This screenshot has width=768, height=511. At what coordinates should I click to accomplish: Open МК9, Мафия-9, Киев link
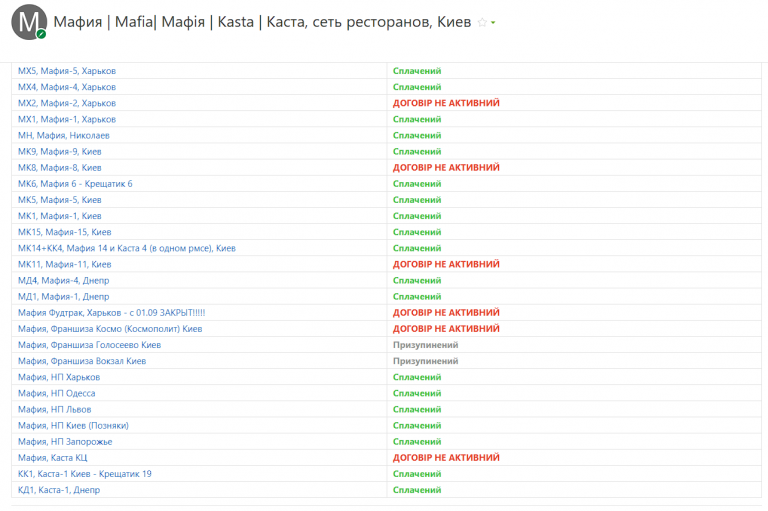coord(60,152)
